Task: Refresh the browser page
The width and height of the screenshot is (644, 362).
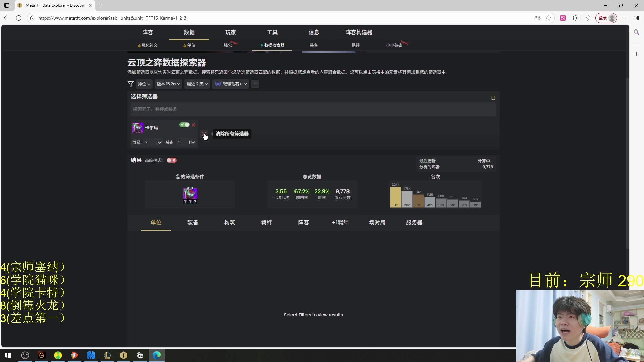Action: point(19,18)
